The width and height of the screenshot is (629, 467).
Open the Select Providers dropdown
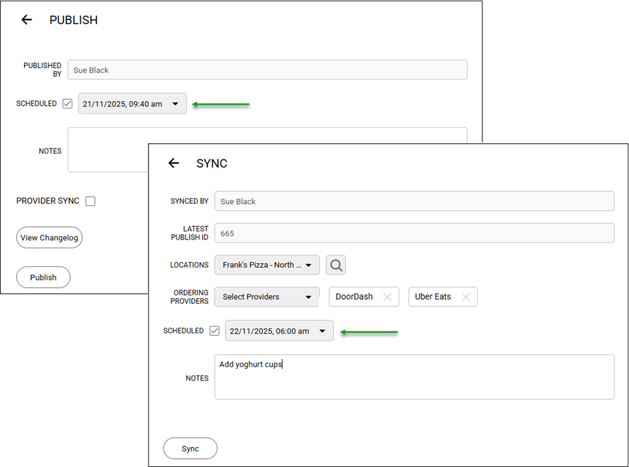(x=306, y=297)
